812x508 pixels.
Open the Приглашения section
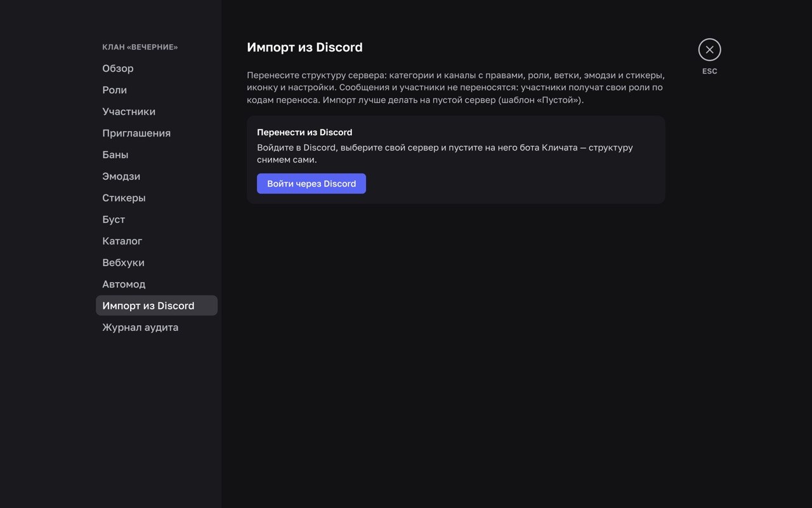pos(157,133)
